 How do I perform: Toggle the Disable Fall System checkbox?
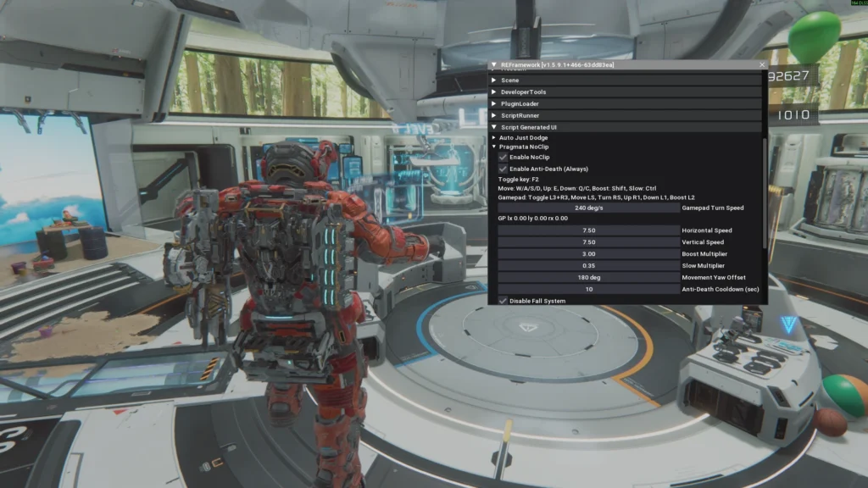[503, 301]
